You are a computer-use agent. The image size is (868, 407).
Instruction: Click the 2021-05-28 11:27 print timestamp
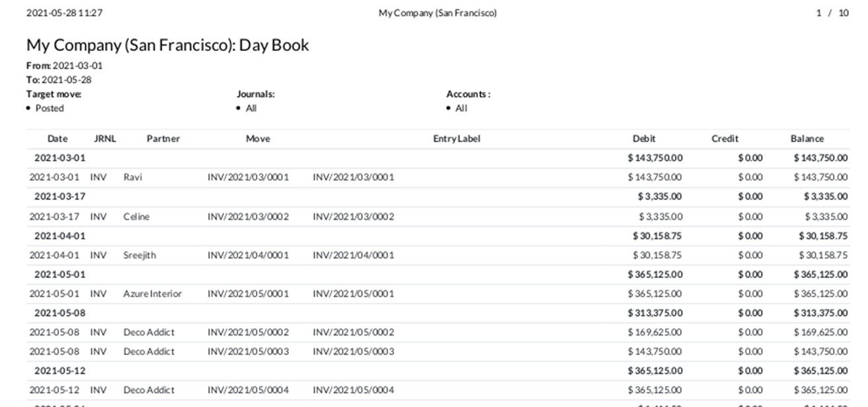pos(64,13)
